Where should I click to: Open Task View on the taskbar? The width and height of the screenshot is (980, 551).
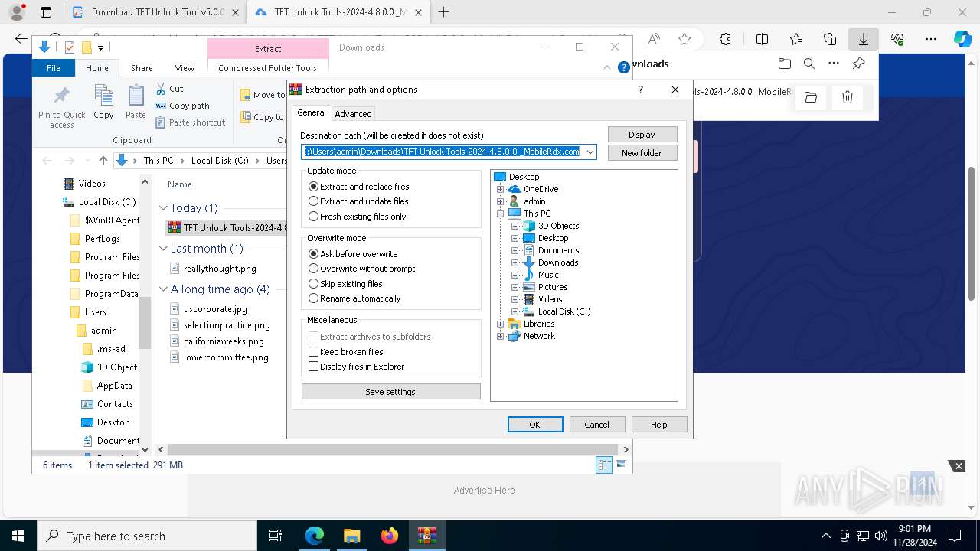276,536
